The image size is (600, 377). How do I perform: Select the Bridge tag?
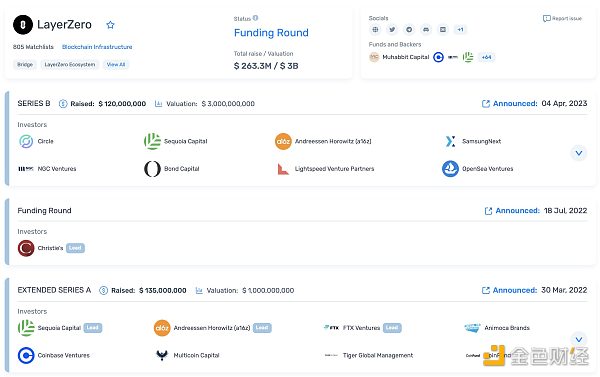pyautogui.click(x=25, y=65)
